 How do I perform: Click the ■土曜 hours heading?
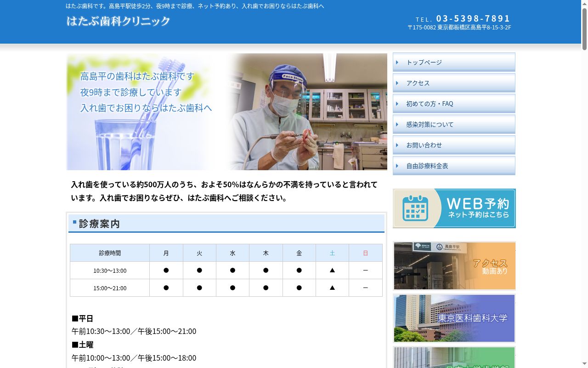pos(83,345)
